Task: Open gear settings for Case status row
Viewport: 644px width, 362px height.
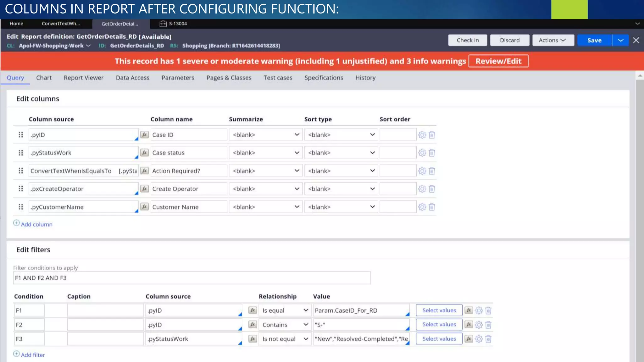Action: [422, 153]
